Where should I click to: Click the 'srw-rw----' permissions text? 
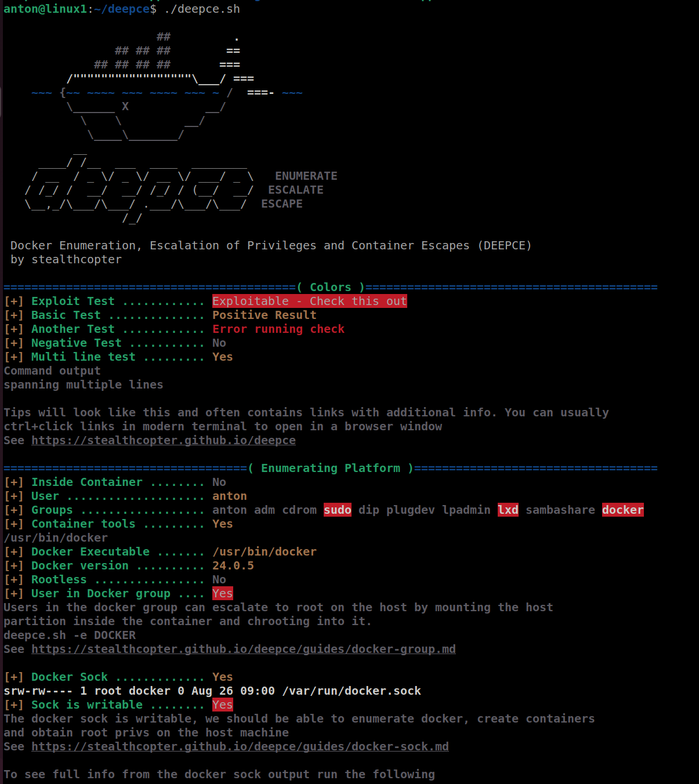click(x=38, y=691)
